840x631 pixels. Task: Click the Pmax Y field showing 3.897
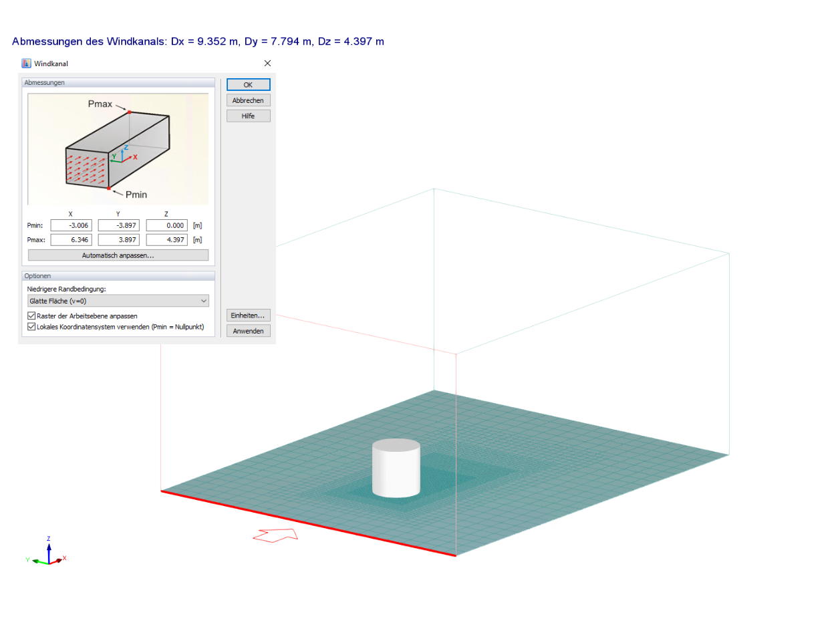(119, 239)
